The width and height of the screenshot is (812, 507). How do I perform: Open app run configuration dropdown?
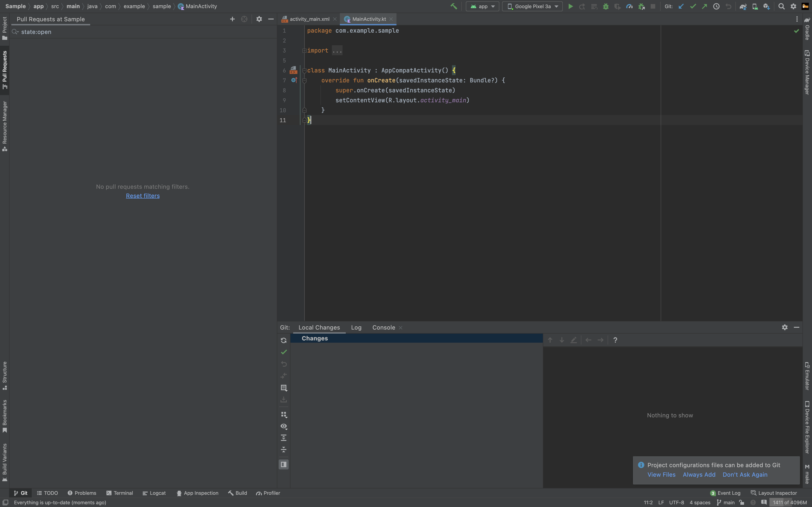pyautogui.click(x=482, y=6)
